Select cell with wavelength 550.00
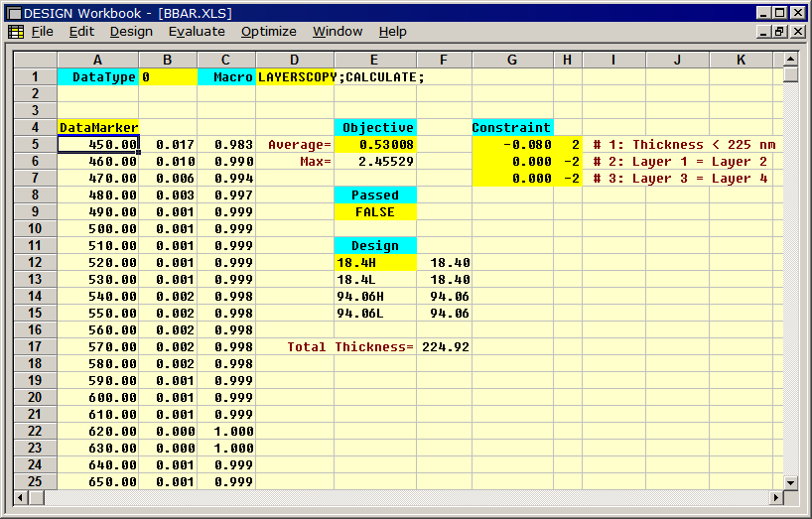The height and width of the screenshot is (519, 812). (x=98, y=313)
